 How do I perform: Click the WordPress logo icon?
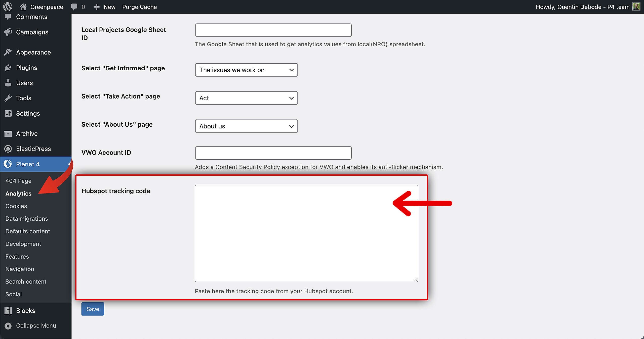(x=8, y=7)
